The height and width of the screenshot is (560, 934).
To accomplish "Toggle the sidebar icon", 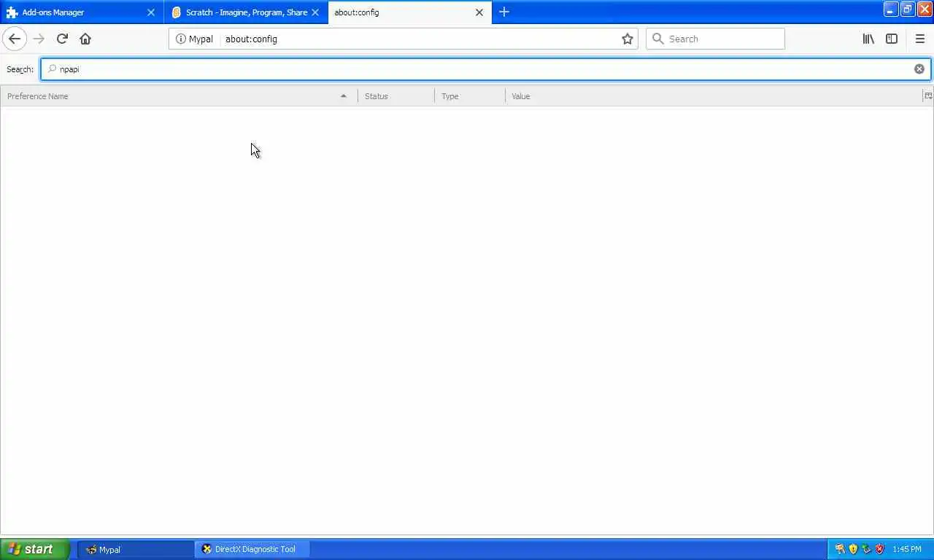I will coord(892,39).
